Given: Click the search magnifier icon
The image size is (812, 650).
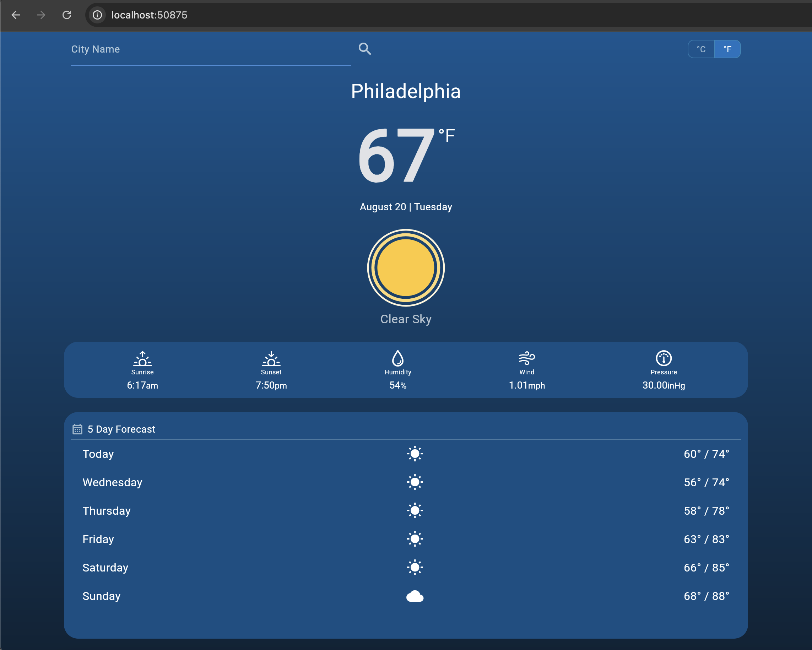Looking at the screenshot, I should [364, 49].
